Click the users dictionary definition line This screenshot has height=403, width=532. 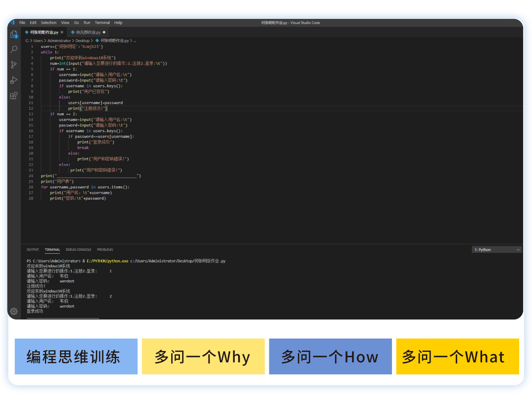pos(72,47)
